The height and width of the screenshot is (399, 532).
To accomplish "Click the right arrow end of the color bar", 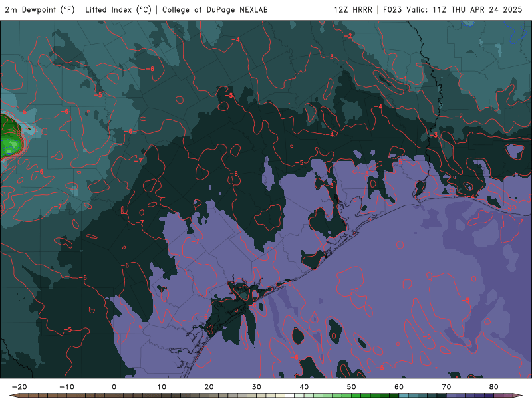I will coord(518,396).
